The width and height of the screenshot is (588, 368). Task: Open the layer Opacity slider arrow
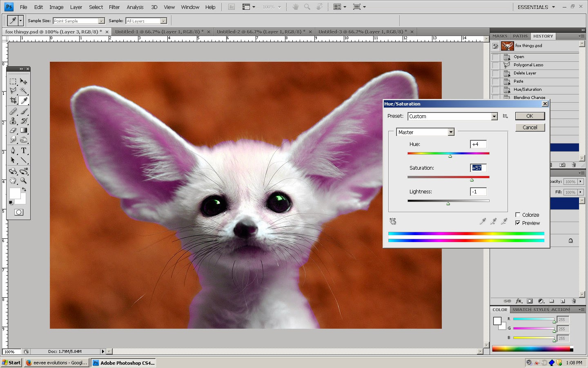[580, 182]
